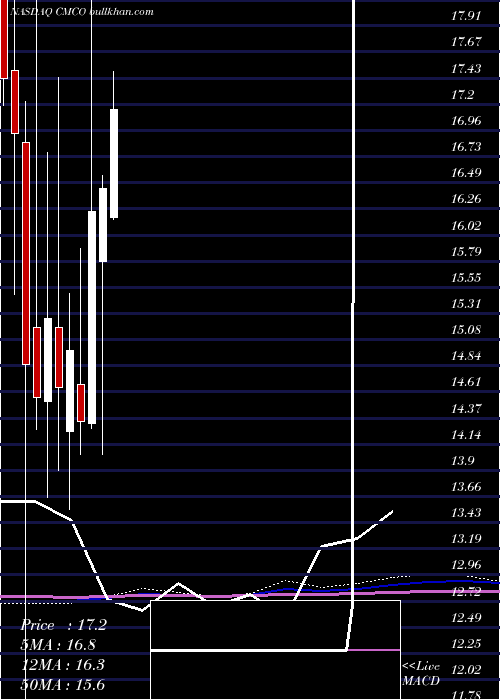Click the 13.9 price axis label
Screen dimensions: 500x700
tap(462, 461)
